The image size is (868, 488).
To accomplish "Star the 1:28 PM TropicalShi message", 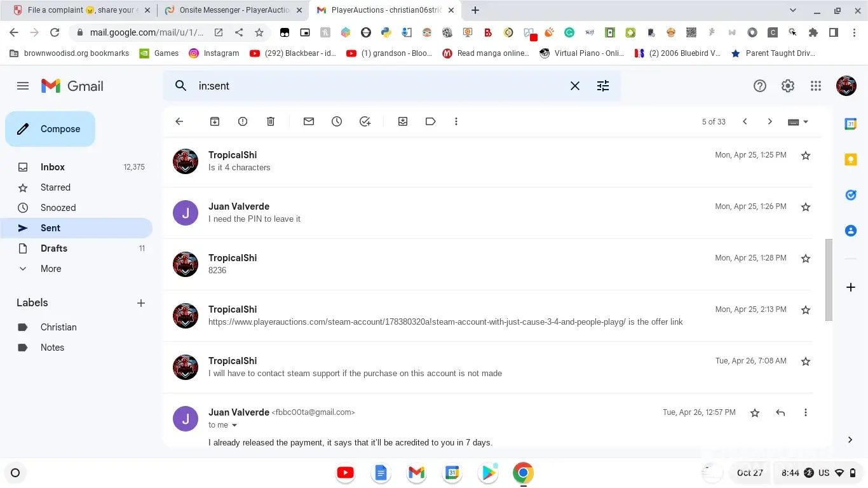I will point(806,259).
